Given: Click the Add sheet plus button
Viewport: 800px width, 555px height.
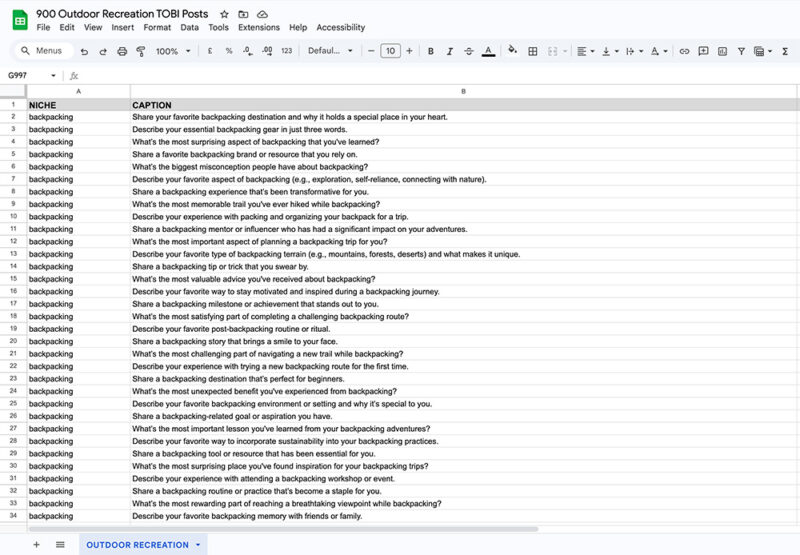Looking at the screenshot, I should pyautogui.click(x=37, y=545).
